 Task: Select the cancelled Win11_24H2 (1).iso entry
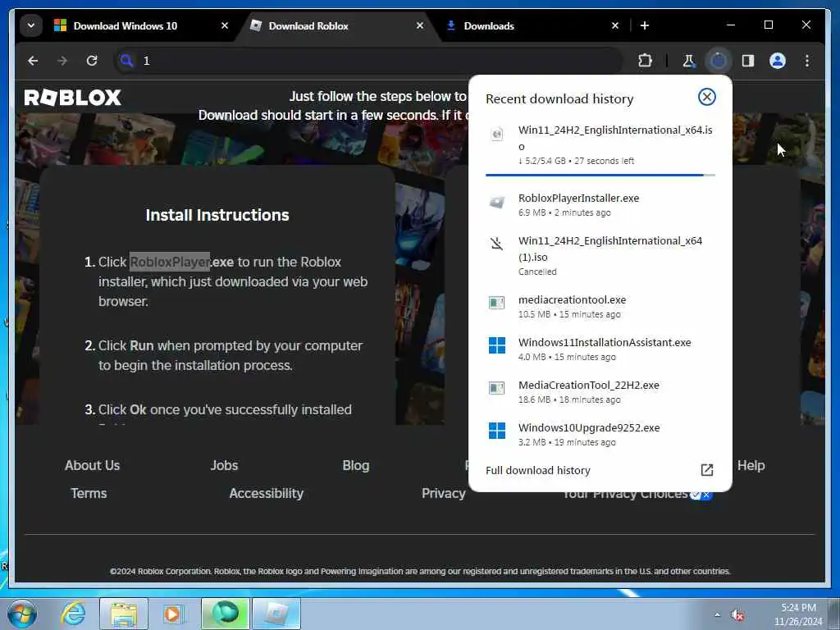[600, 256]
